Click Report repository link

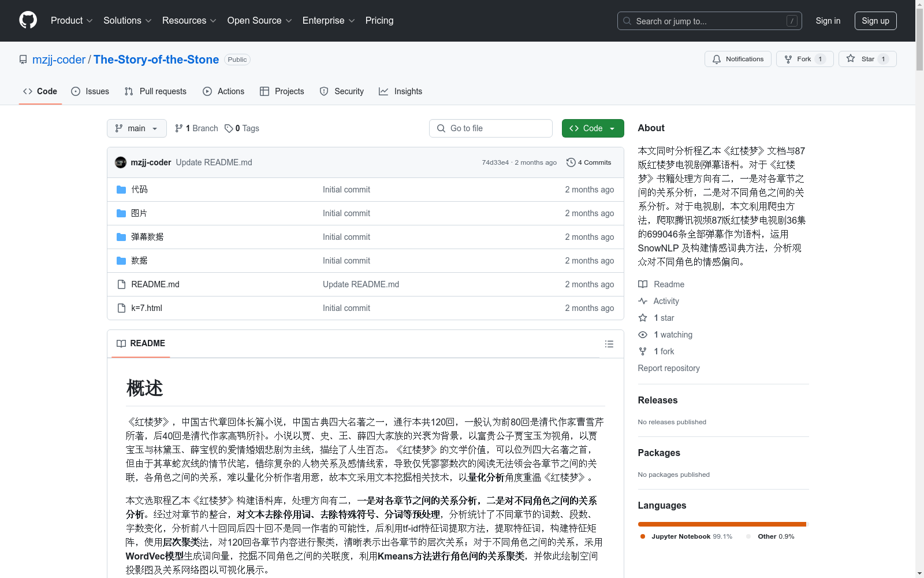(x=668, y=368)
